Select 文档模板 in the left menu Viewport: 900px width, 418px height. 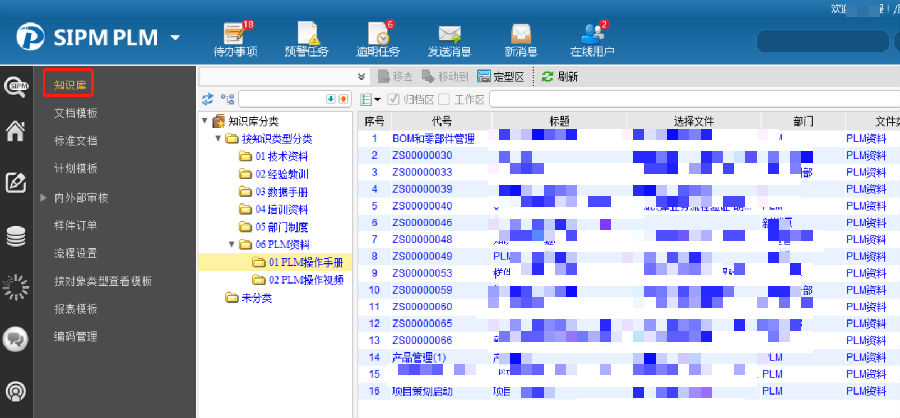tap(75, 113)
